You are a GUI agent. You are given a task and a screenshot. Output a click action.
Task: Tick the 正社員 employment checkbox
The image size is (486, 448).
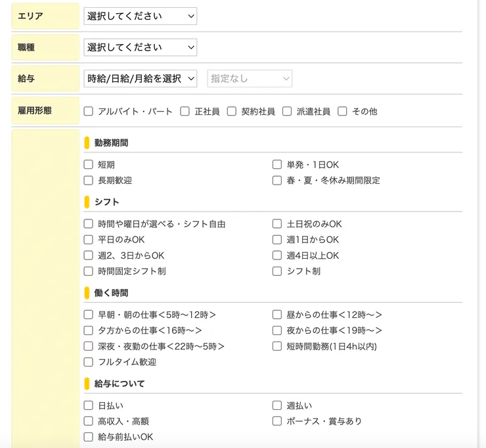click(185, 112)
